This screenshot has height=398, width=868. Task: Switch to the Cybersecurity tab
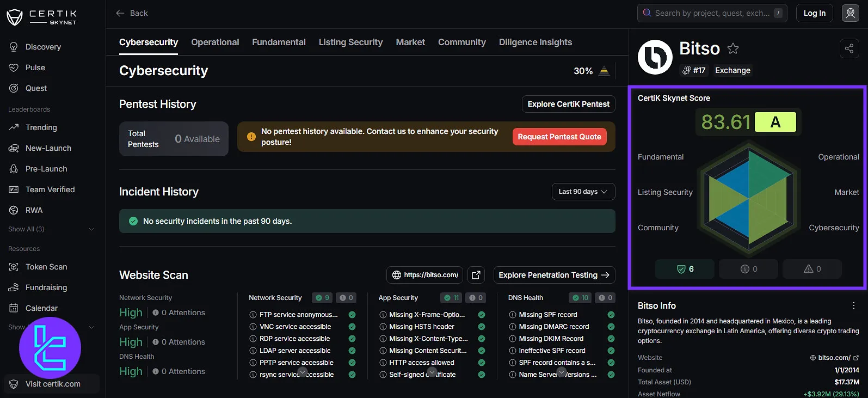tap(149, 42)
